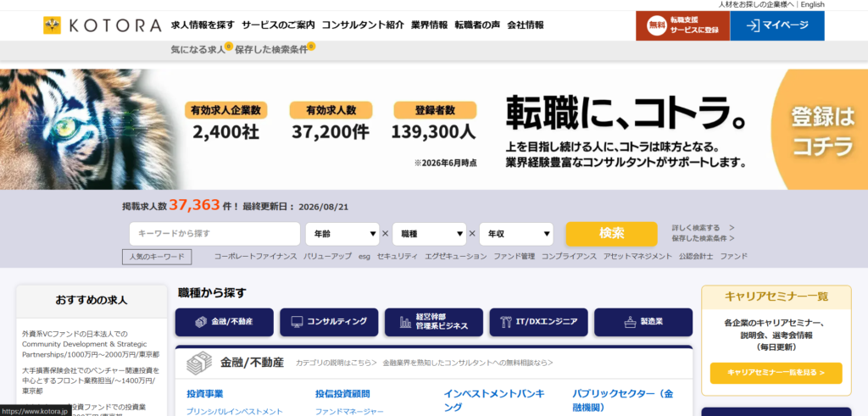Switch to 金融/不動産 category tab
This screenshot has height=416, width=868.
coord(224,322)
